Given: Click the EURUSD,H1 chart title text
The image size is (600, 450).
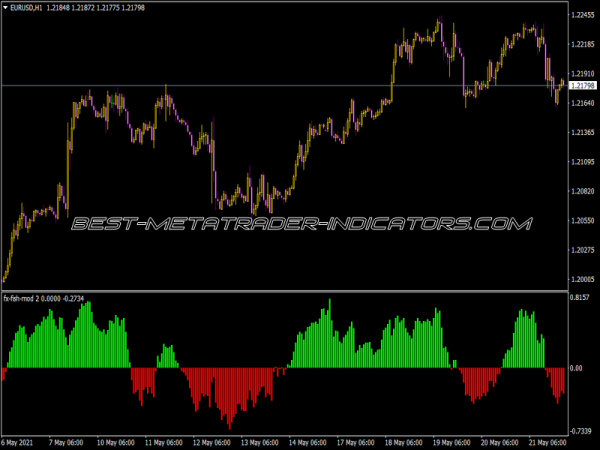Looking at the screenshot, I should (26, 8).
